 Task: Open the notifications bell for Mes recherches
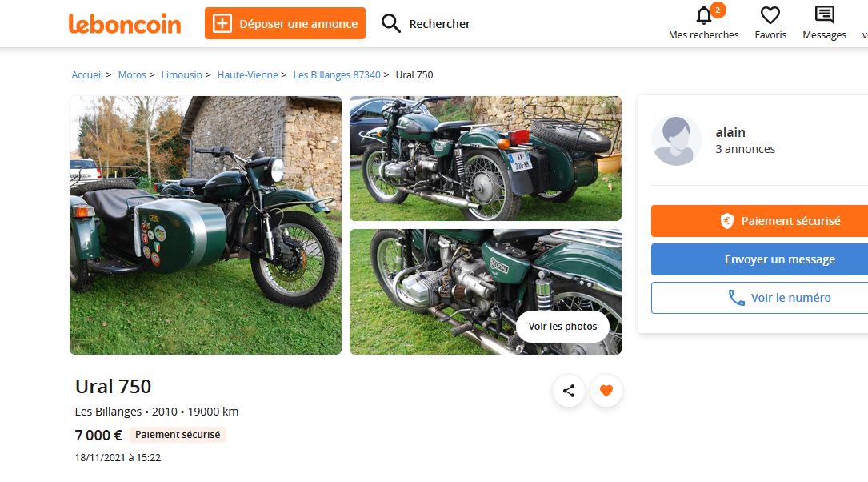point(704,16)
